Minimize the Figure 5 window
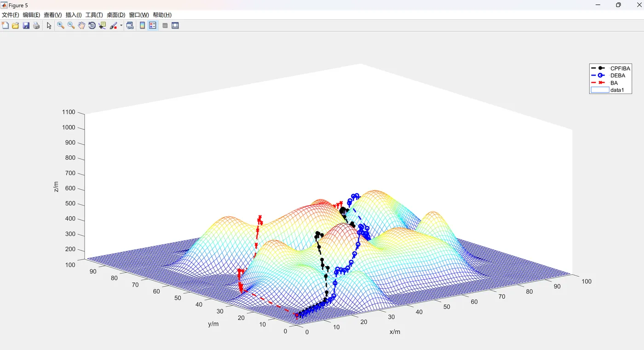The height and width of the screenshot is (350, 644). point(598,5)
